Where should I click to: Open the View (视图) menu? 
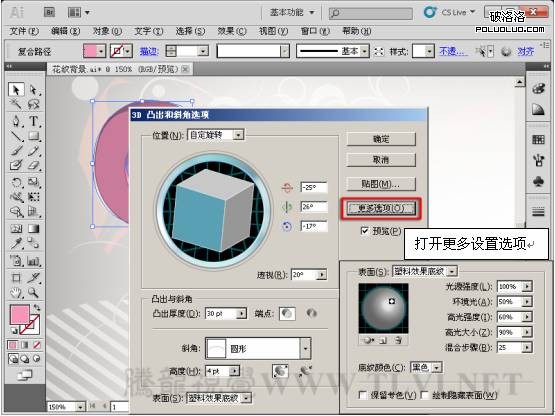[273, 32]
